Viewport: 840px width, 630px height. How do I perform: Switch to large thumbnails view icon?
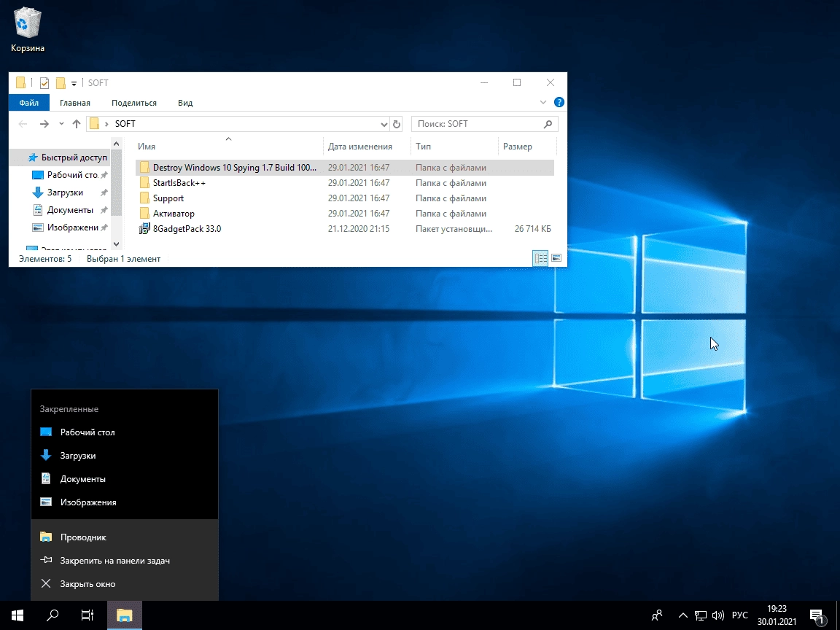click(556, 258)
